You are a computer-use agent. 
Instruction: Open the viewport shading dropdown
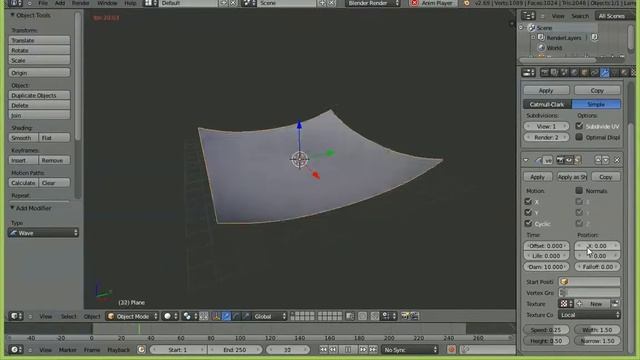tap(171, 316)
